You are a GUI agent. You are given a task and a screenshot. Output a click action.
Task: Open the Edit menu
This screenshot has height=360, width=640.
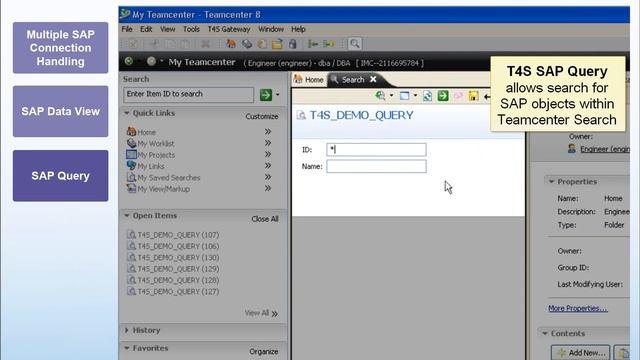pos(146,29)
